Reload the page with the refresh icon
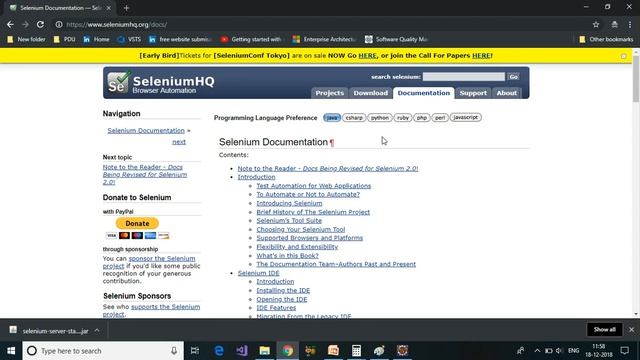Viewport: 640px width, 360px height. [x=40, y=24]
